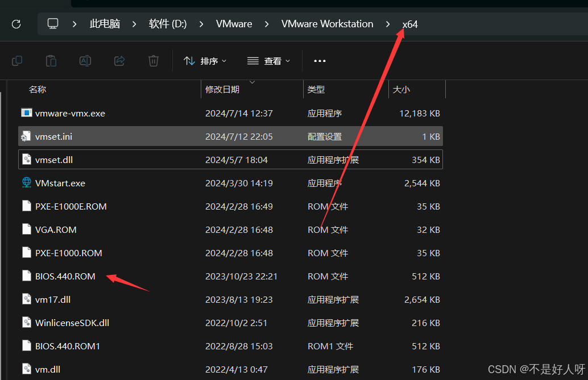Click the vm17.dll file icon
Image resolution: width=588 pixels, height=380 pixels.
27,299
